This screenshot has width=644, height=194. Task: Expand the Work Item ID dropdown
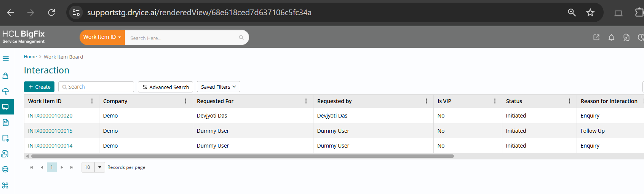[102, 37]
